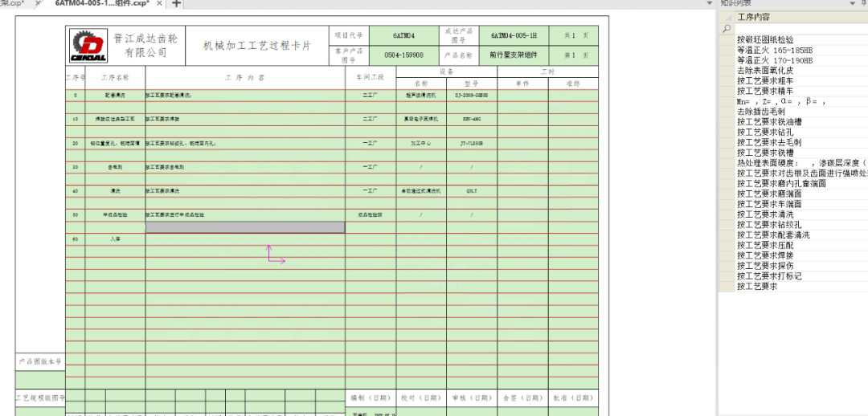868x416 pixels.
Task: Select the select-all corner of the knowledge list grid
Action: pos(727,17)
